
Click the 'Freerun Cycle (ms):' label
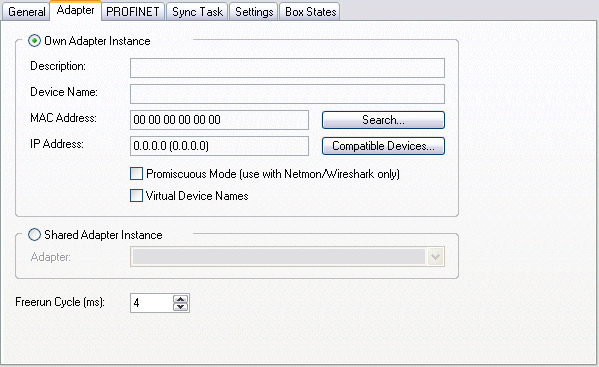(60, 302)
